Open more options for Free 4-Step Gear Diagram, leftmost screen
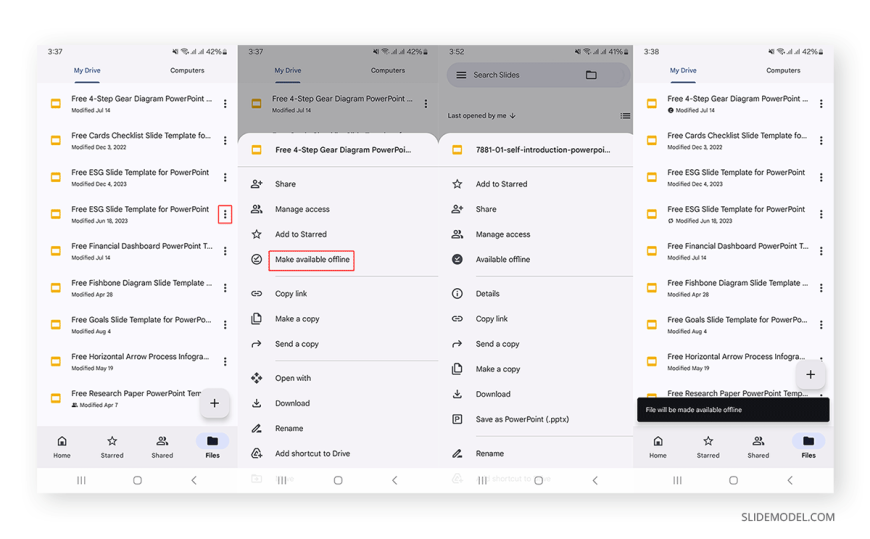Viewport: 870px width, 539px height. click(225, 104)
